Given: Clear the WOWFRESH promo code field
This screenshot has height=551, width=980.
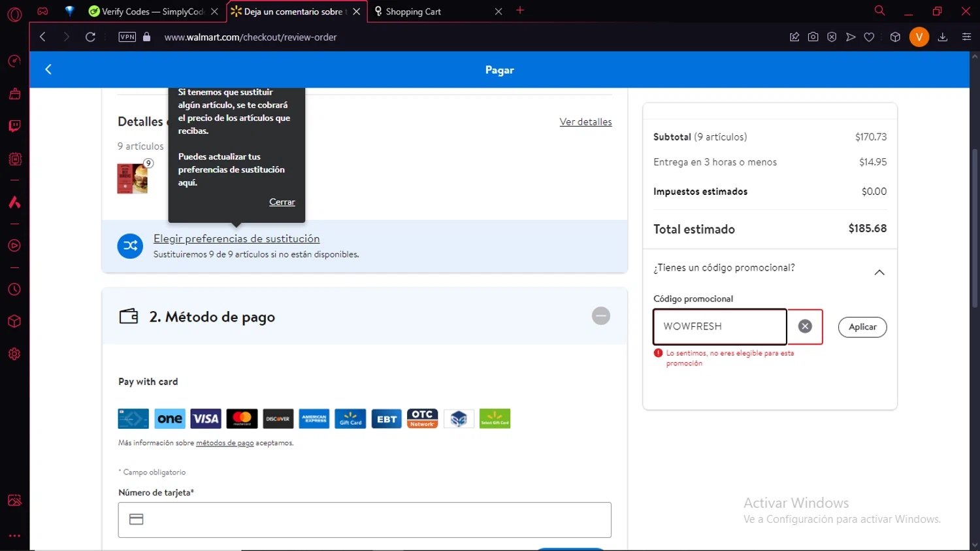Looking at the screenshot, I should point(805,326).
